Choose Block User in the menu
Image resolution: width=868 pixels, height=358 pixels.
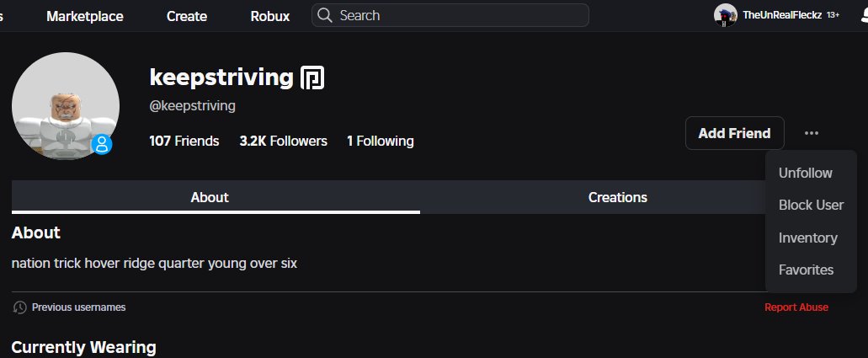[x=811, y=205]
